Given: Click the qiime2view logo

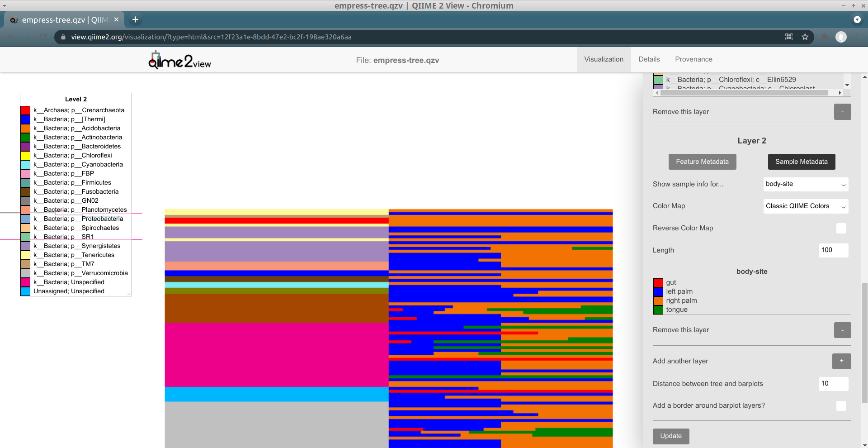Looking at the screenshot, I should tap(179, 59).
